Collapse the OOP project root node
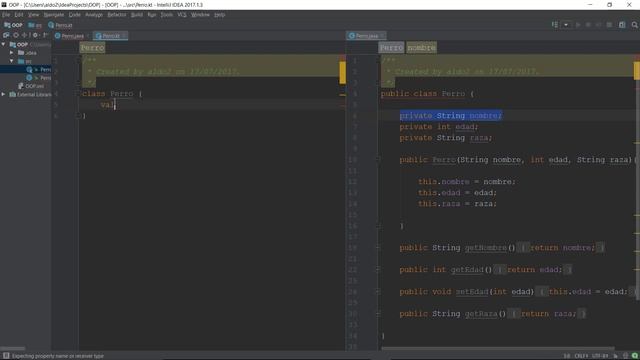Screen dimensions: 640x360 point(4,44)
